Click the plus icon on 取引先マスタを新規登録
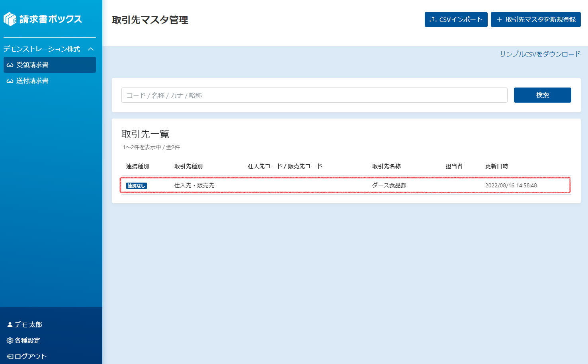The image size is (588, 364). tap(499, 19)
